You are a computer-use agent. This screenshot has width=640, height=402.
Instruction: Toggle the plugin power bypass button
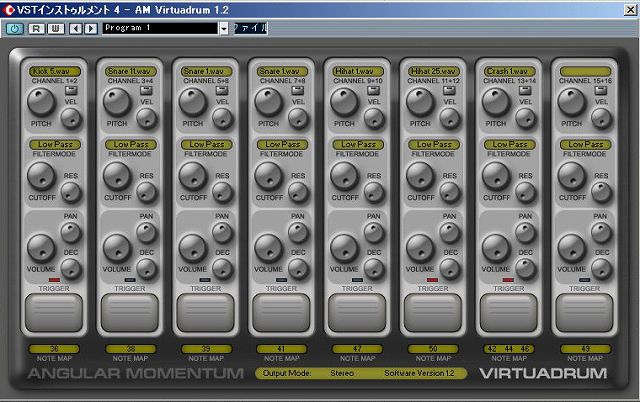(15, 29)
